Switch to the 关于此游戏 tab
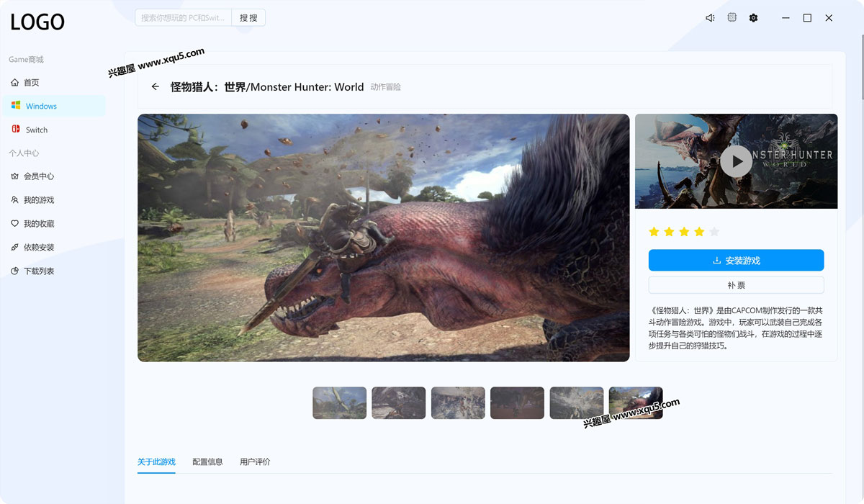Screen dimensions: 864x504 [x=156, y=462]
